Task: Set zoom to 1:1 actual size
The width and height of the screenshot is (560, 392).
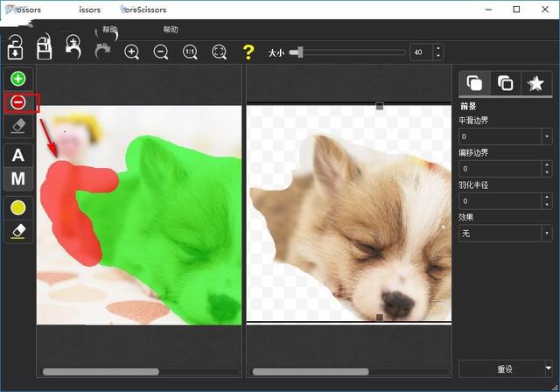Action: point(190,52)
